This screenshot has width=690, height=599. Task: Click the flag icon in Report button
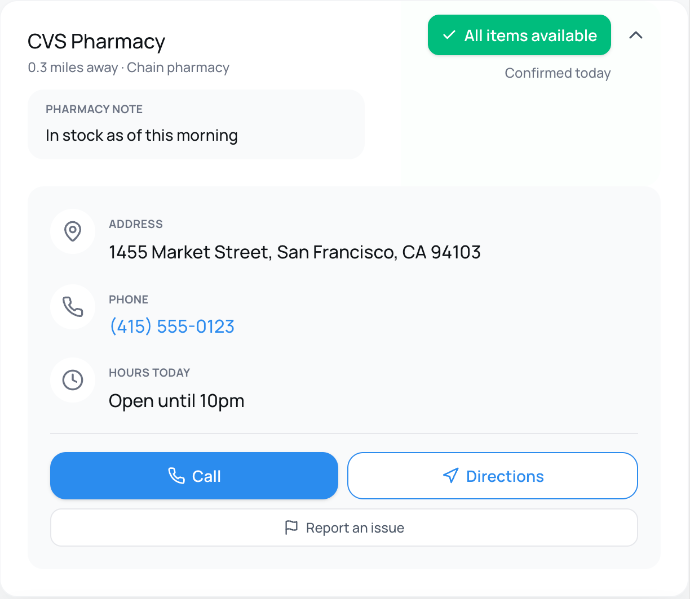click(x=291, y=527)
